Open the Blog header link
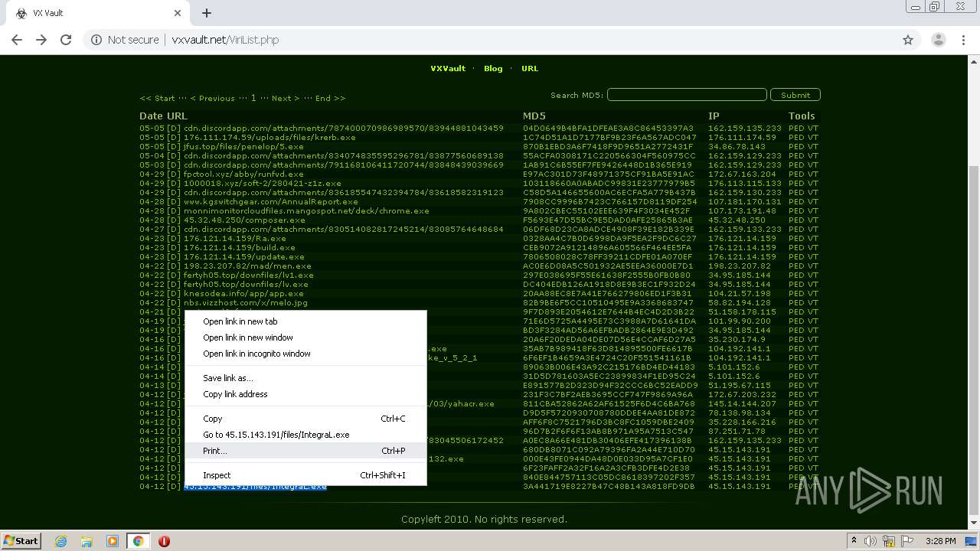The width and height of the screenshot is (980, 551). click(x=493, y=68)
